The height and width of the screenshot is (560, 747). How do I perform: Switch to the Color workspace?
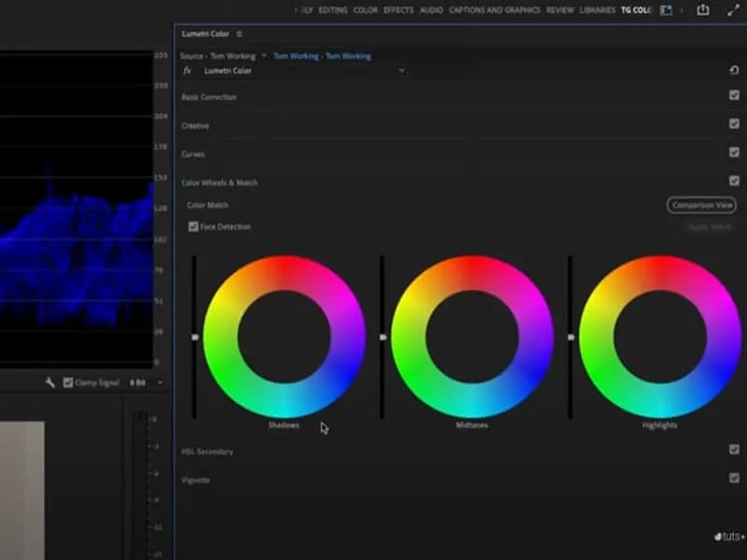tap(365, 10)
